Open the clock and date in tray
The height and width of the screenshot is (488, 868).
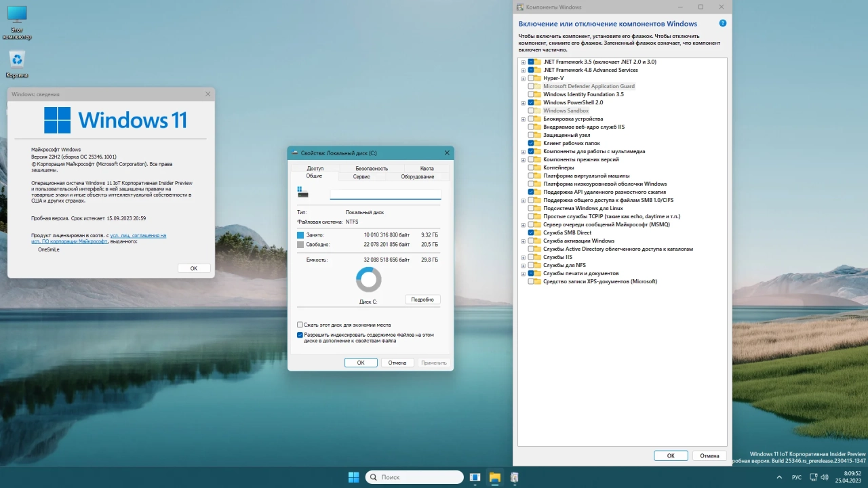(x=848, y=477)
